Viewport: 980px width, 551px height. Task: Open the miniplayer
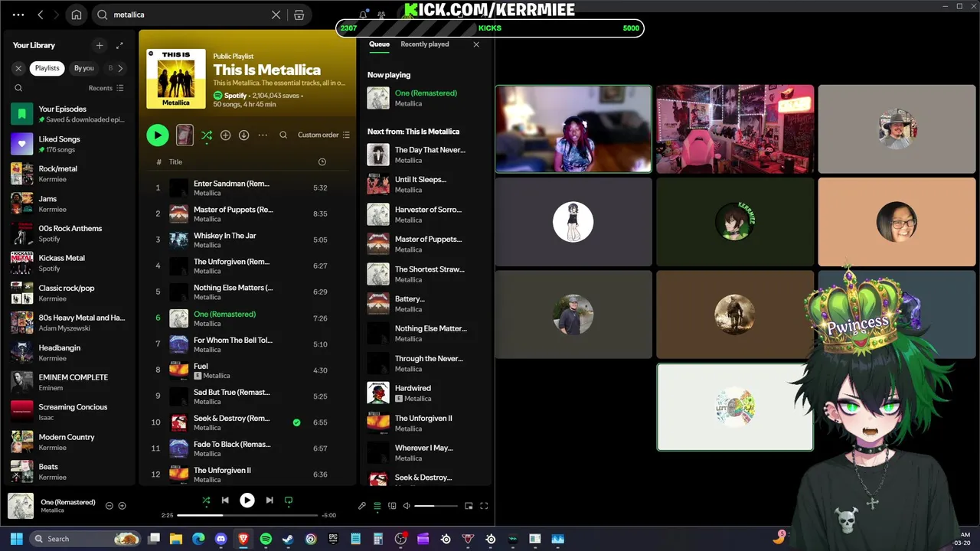(469, 506)
